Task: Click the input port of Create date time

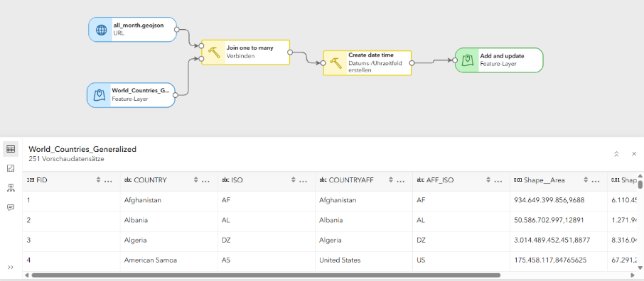Action: (x=323, y=63)
